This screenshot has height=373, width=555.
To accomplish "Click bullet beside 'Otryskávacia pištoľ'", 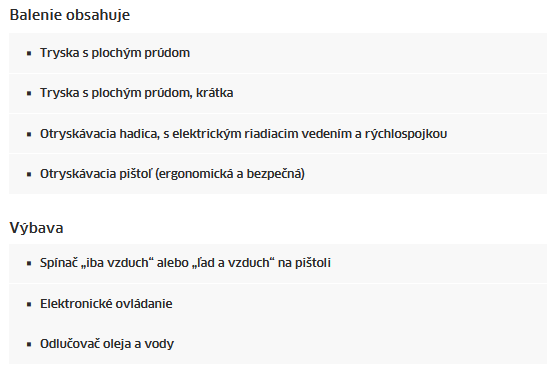I will tap(29, 174).
